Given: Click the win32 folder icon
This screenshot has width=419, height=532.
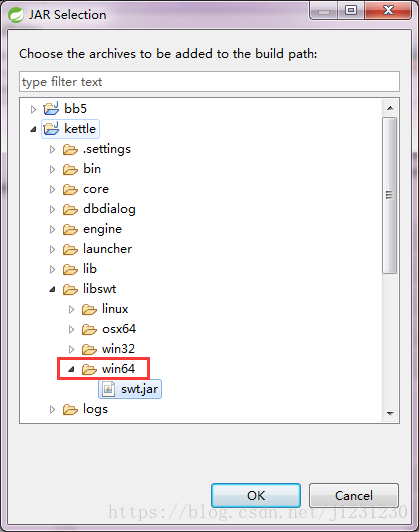Looking at the screenshot, I should click(x=89, y=349).
